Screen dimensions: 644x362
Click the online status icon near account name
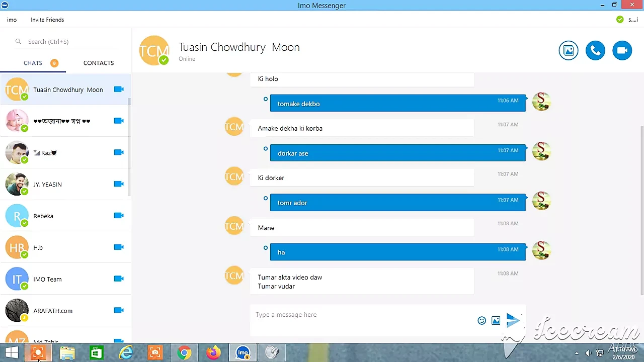click(x=620, y=20)
